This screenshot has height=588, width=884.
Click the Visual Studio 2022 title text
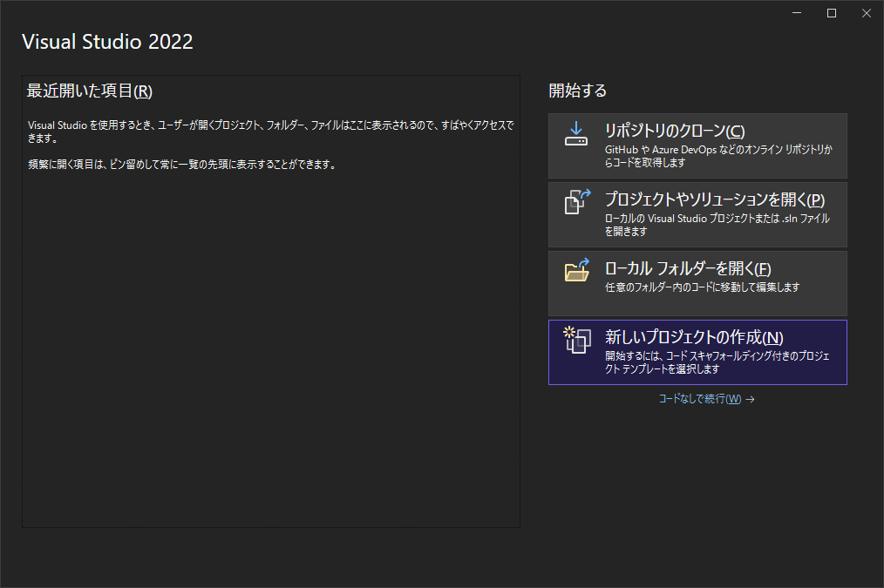[x=107, y=42]
